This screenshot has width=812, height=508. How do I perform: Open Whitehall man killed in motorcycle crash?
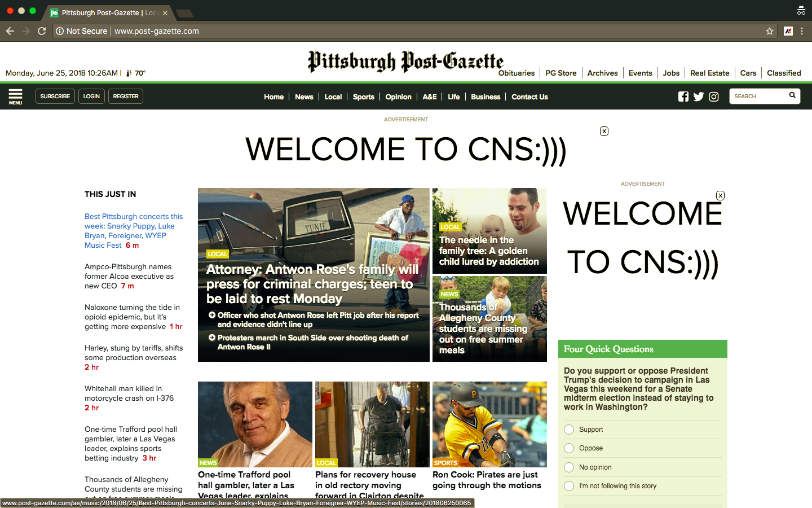129,398
